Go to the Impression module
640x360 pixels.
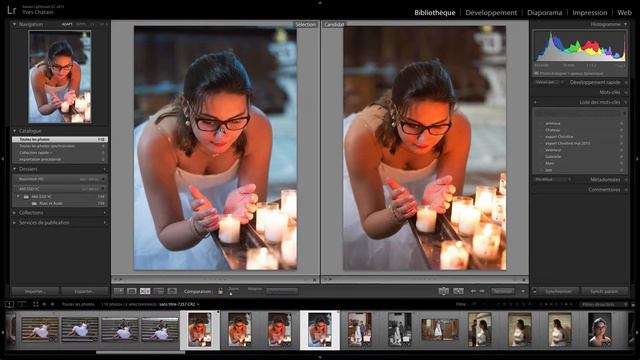coord(590,13)
